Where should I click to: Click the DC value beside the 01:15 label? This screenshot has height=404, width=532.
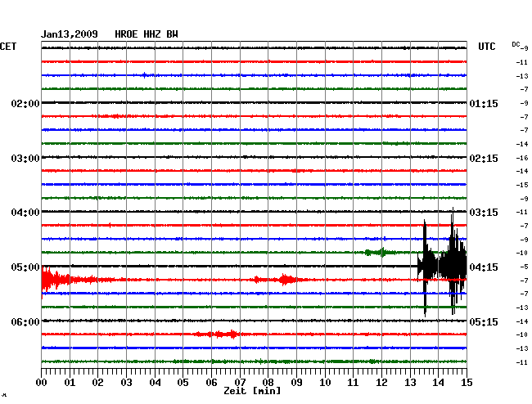tap(524, 103)
